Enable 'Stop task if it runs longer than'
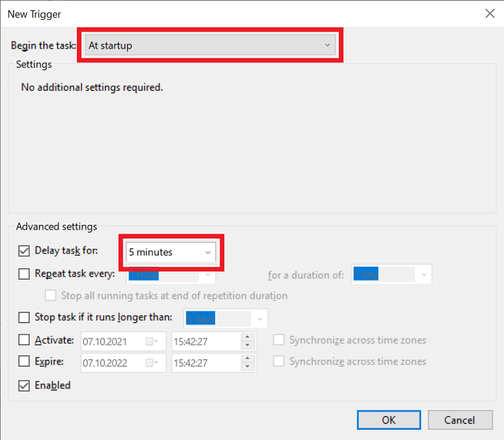The image size is (504, 440). pyautogui.click(x=24, y=317)
